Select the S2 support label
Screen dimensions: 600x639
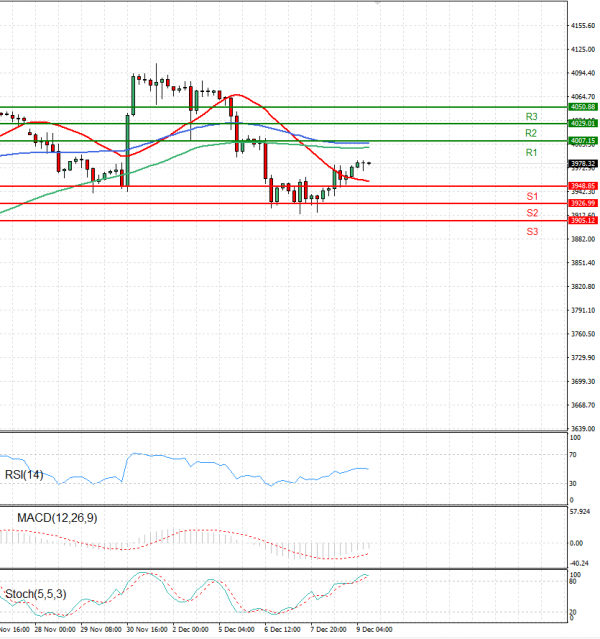click(532, 213)
